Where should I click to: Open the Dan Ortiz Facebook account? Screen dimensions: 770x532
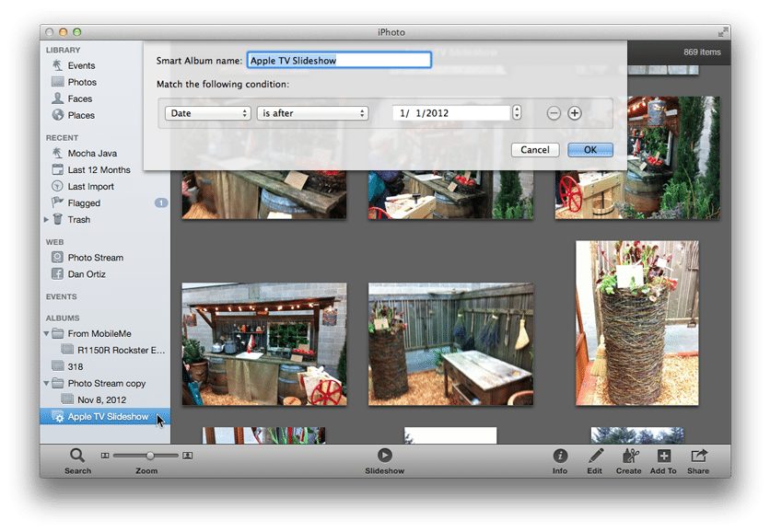[87, 274]
